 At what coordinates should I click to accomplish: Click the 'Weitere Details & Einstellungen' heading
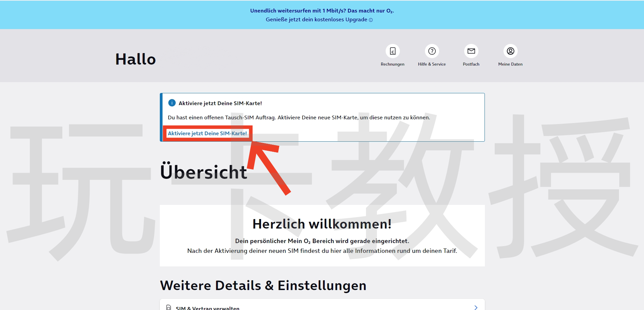pos(263,285)
